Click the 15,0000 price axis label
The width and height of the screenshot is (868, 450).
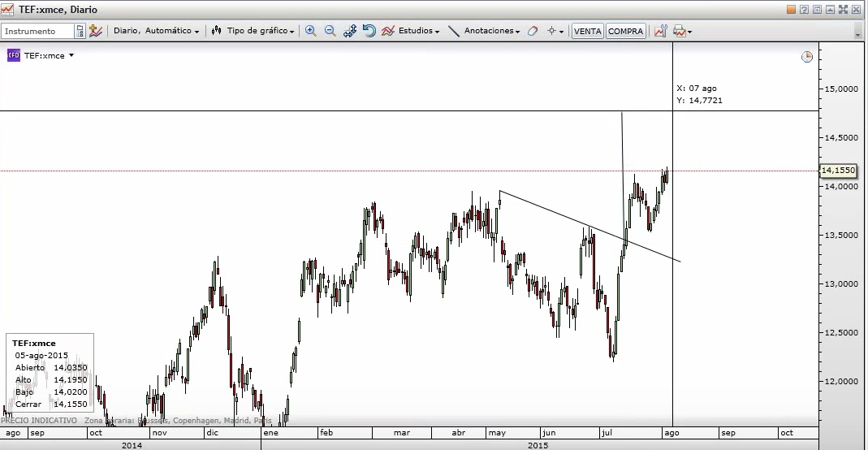click(x=841, y=89)
